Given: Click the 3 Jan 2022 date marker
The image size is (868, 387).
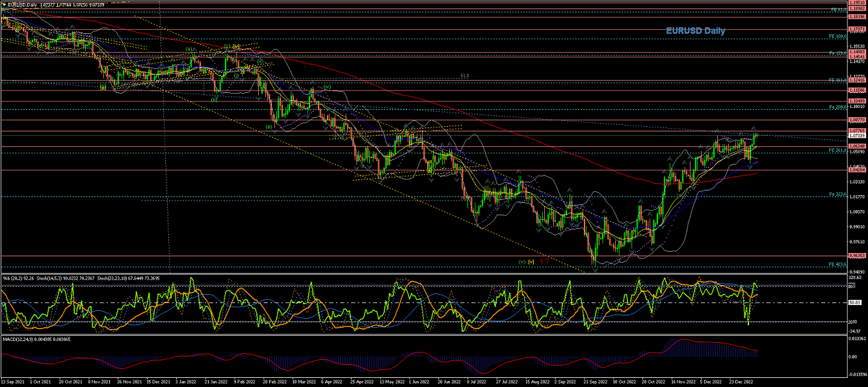Looking at the screenshot, I should [x=186, y=382].
